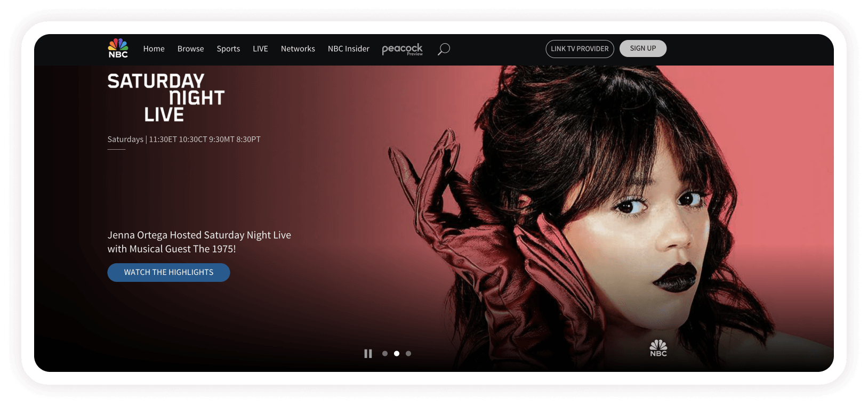The width and height of the screenshot is (868, 406).
Task: Select the first carousel dot
Action: pyautogui.click(x=385, y=353)
